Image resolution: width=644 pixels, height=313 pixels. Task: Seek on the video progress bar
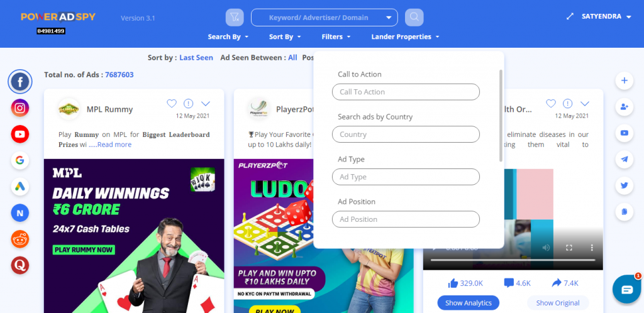513,260
